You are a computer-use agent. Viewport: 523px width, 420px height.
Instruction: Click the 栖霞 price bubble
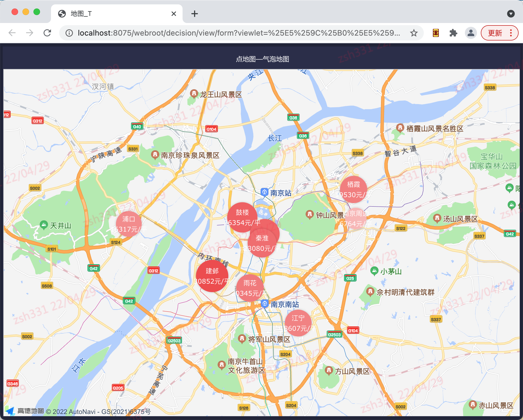(354, 189)
